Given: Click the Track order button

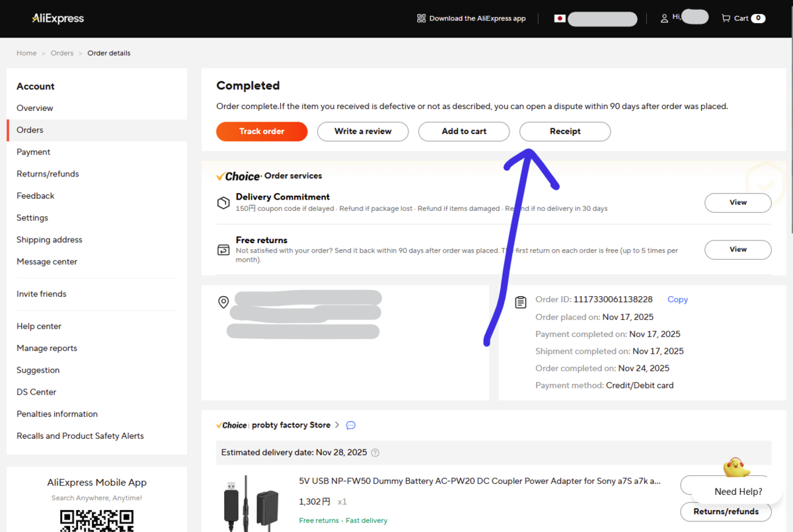Looking at the screenshot, I should [262, 132].
